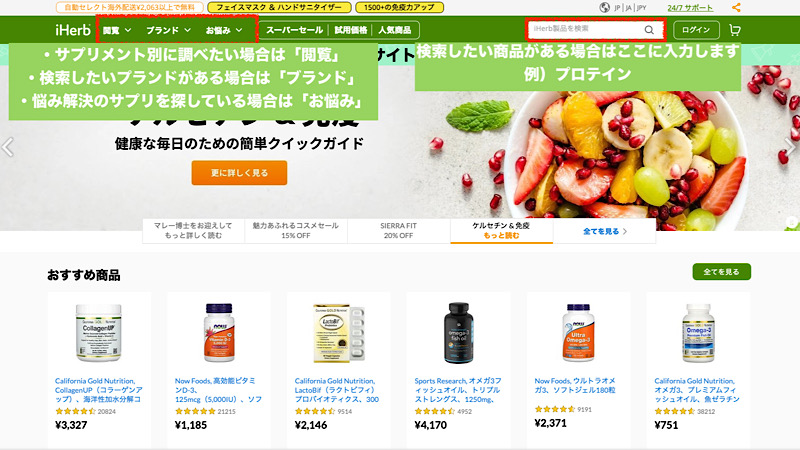800x450 pixels.
Task: Expand the お悩み dropdown menu
Action: 224,30
